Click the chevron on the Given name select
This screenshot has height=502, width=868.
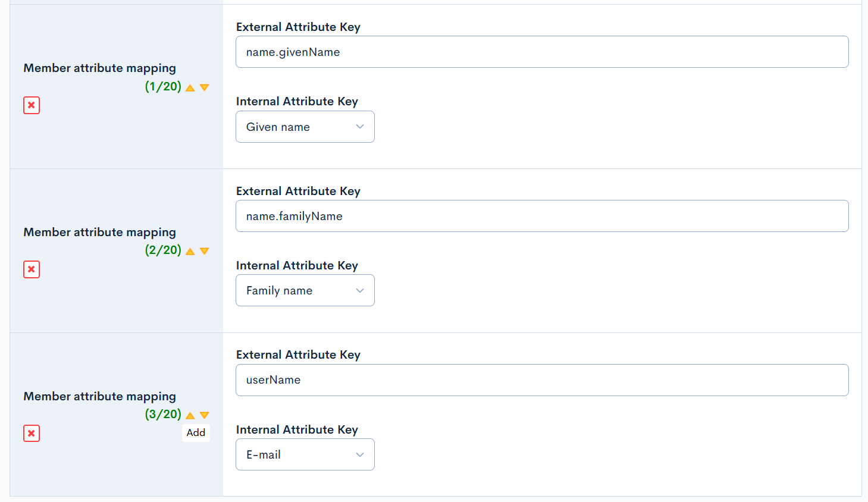359,127
